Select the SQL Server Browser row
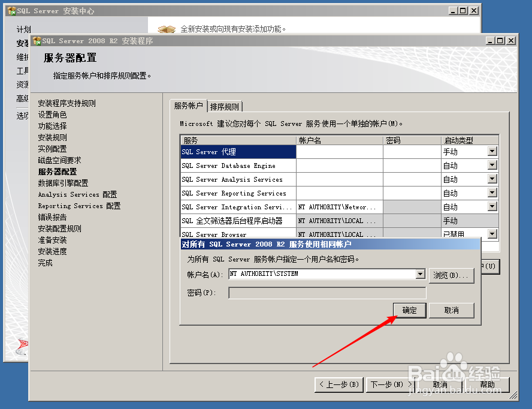The image size is (532, 409). tap(238, 233)
